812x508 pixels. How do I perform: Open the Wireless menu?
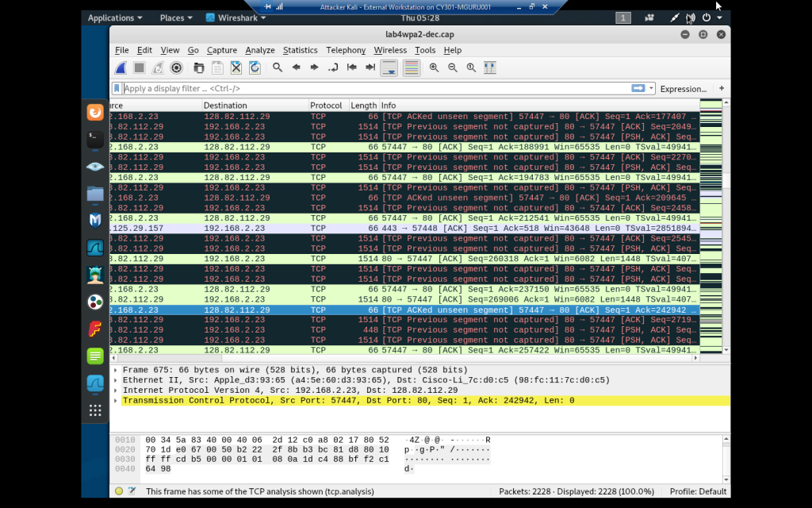390,50
